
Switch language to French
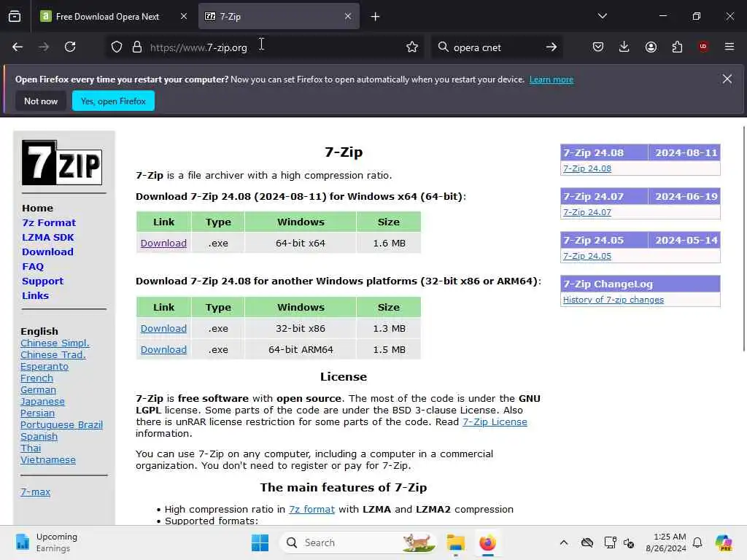pos(36,378)
